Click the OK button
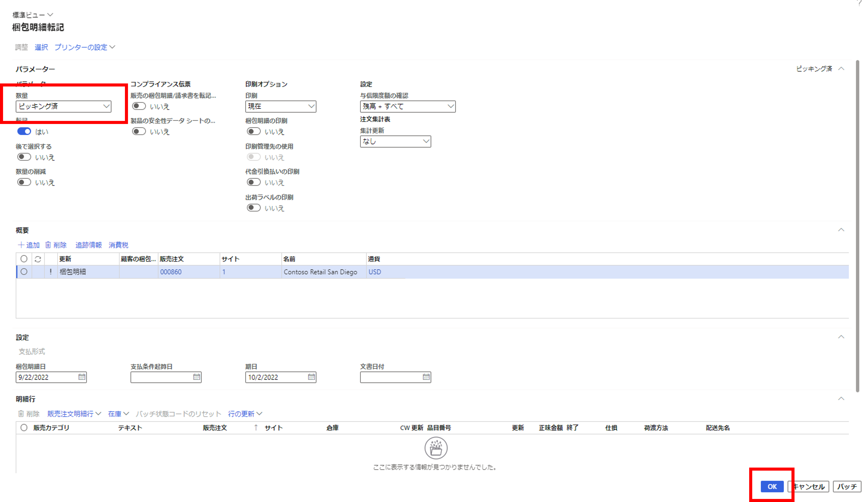This screenshot has width=868, height=502. [x=772, y=487]
